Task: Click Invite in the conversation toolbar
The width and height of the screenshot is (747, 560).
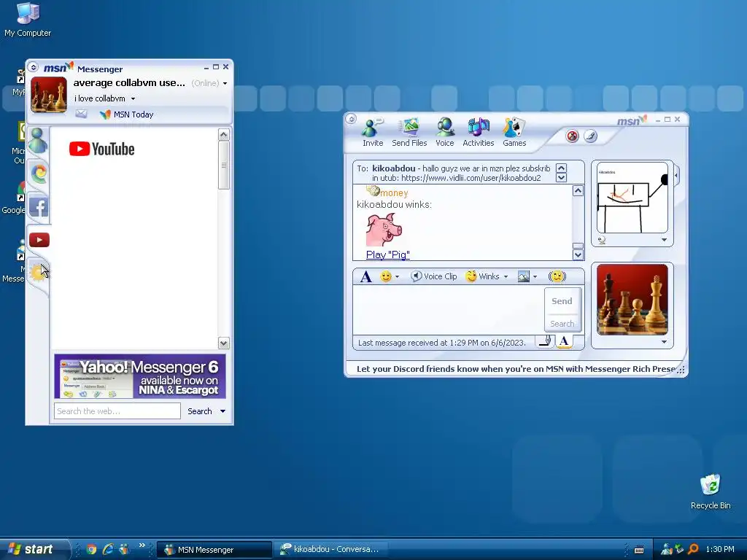Action: (x=373, y=133)
